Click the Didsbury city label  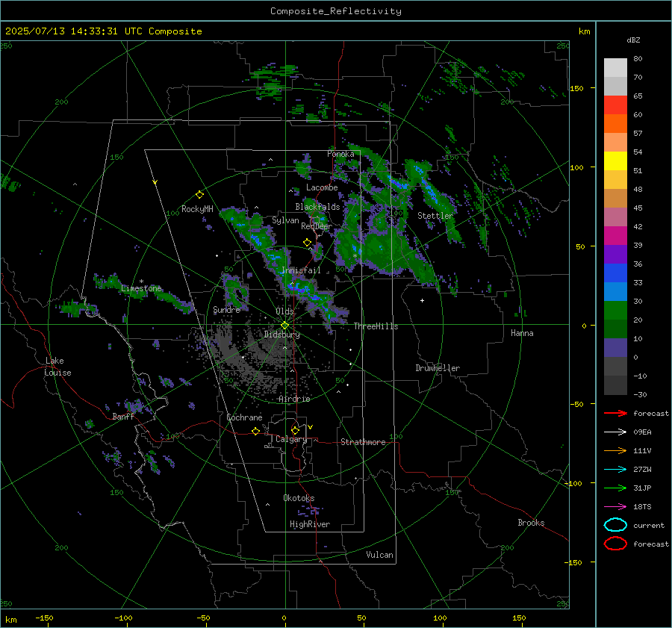coord(281,335)
